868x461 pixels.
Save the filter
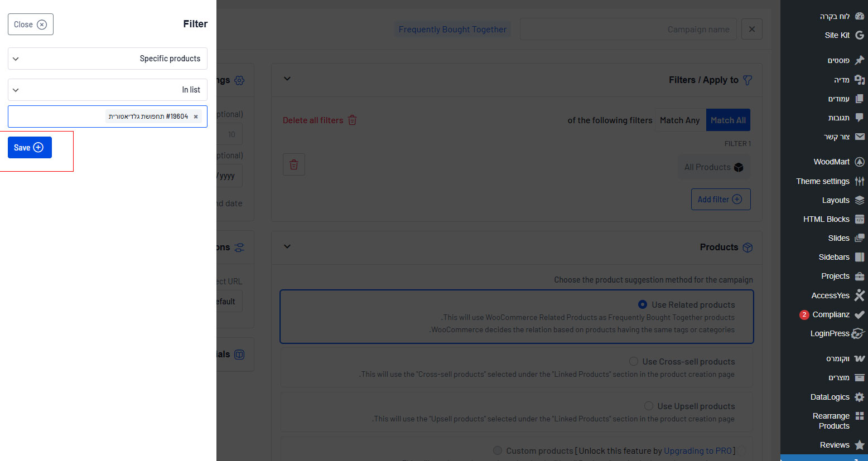point(30,148)
